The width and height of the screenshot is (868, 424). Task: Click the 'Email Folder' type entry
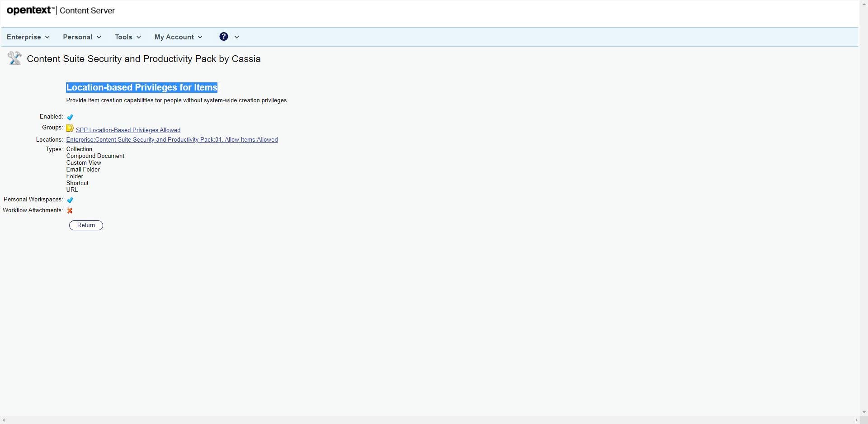(x=83, y=170)
